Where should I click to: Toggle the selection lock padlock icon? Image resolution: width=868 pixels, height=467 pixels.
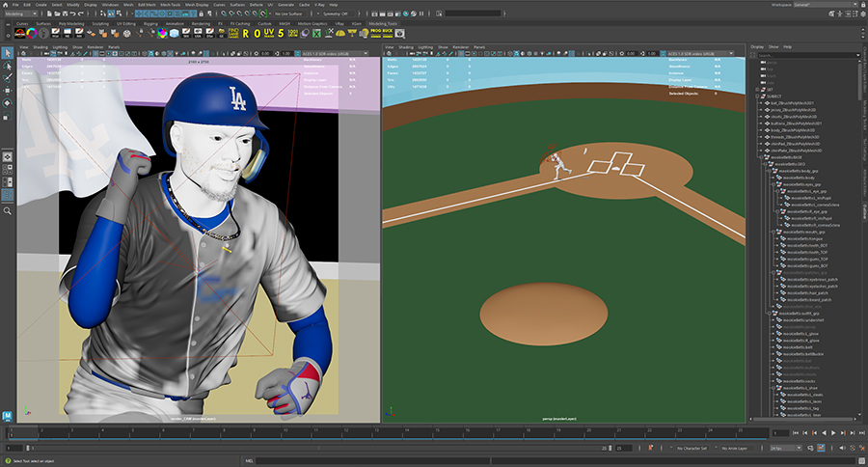tap(201, 14)
